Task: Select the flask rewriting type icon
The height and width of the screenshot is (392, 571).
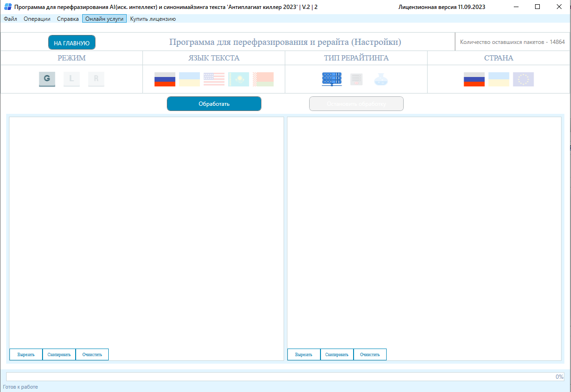Action: [x=381, y=79]
